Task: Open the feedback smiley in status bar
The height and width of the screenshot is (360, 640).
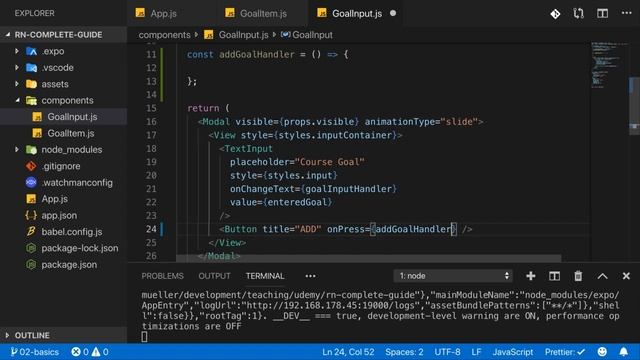Action: (602, 352)
